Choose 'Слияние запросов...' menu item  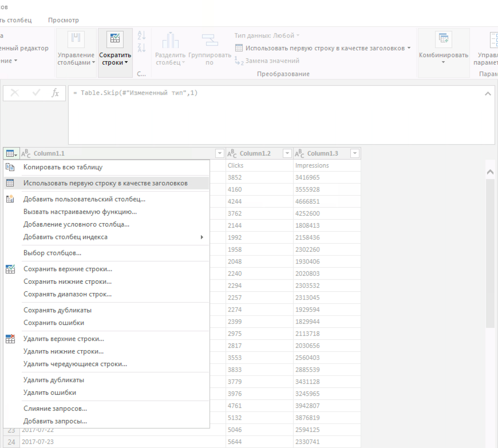106,409
